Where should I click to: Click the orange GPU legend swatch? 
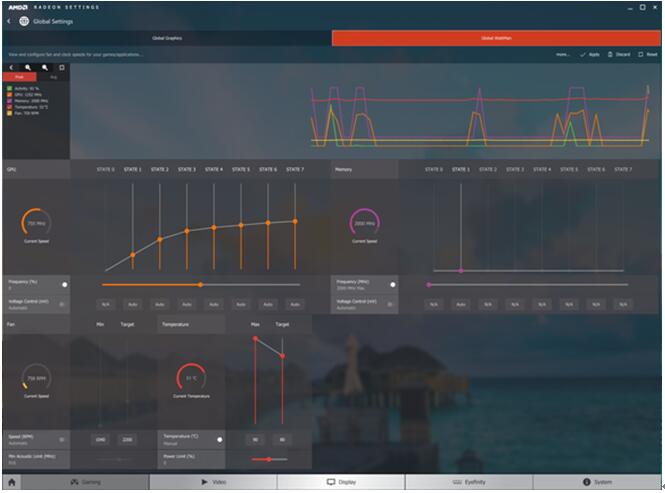coord(9,95)
